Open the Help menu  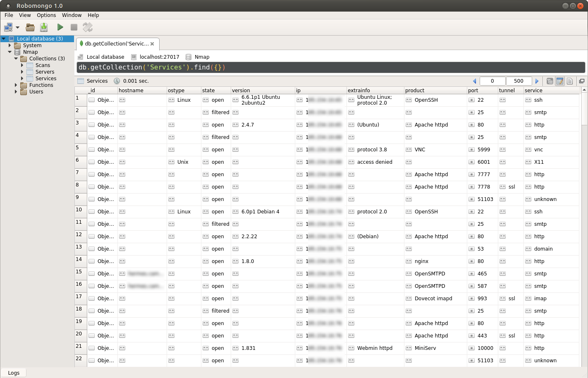click(93, 15)
